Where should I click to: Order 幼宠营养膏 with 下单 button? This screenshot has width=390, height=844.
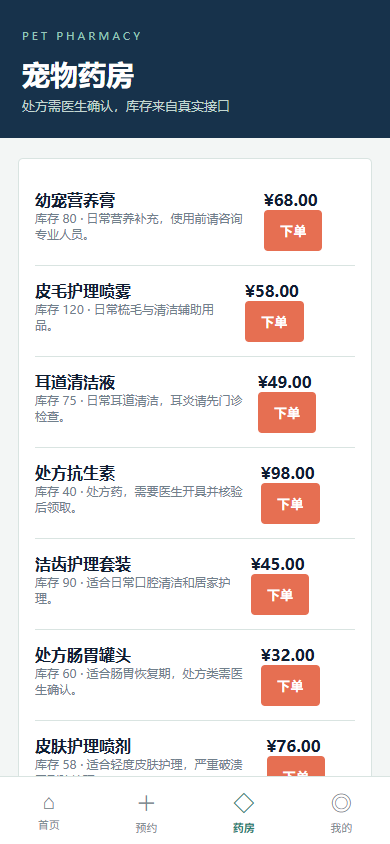click(x=293, y=230)
